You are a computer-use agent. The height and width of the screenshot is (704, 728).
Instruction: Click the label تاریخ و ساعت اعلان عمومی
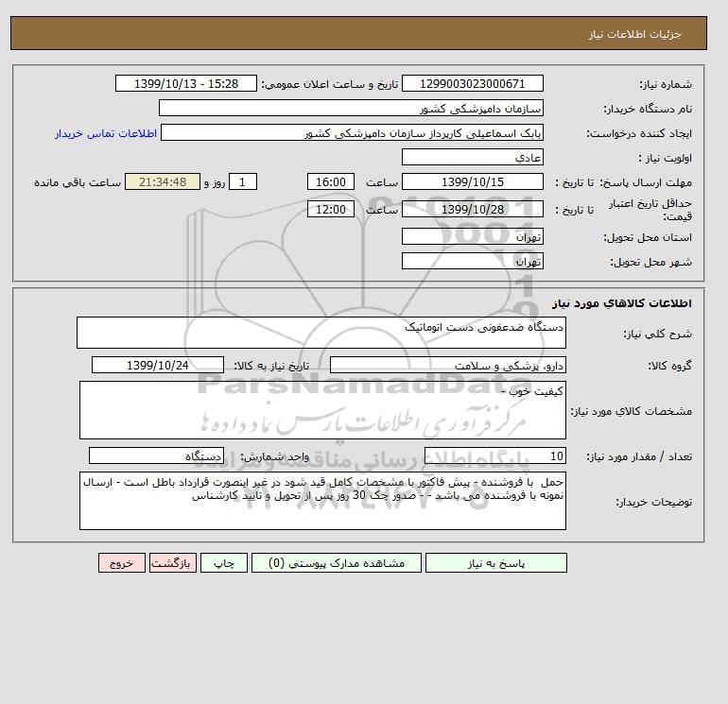[330, 84]
